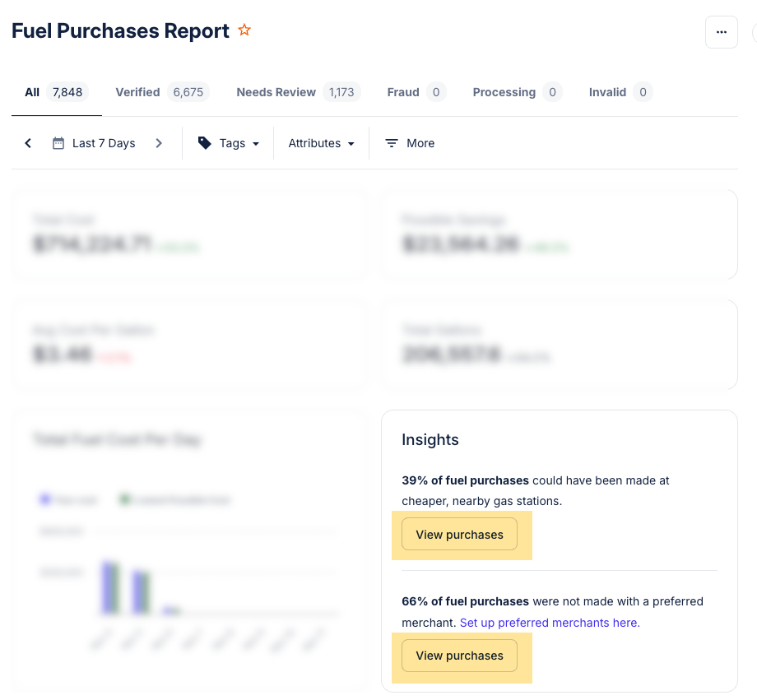Click the tallest bar in the fuel cost chart
Image resolution: width=757 pixels, height=700 pixels.
(108, 587)
